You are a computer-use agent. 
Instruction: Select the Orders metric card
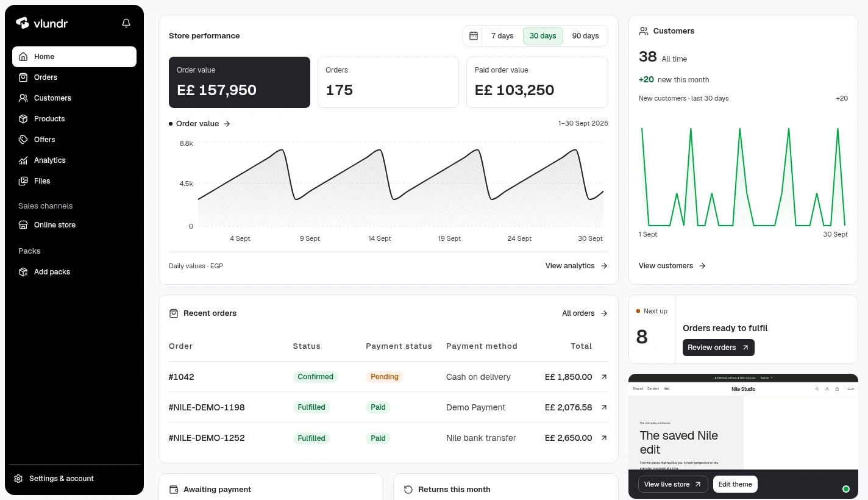(388, 82)
